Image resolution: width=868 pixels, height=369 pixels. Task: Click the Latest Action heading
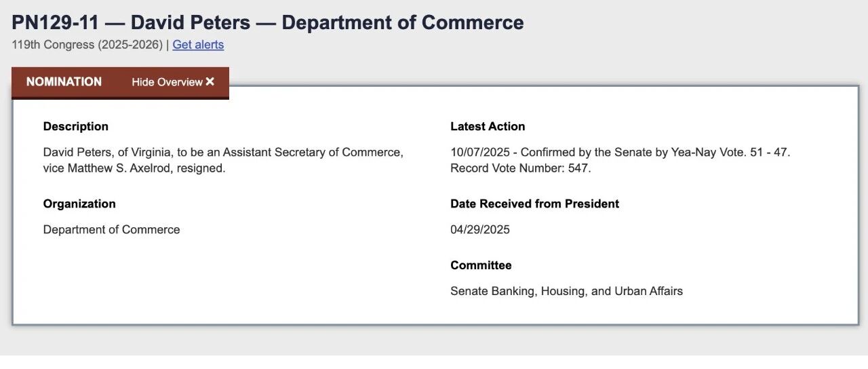point(488,126)
